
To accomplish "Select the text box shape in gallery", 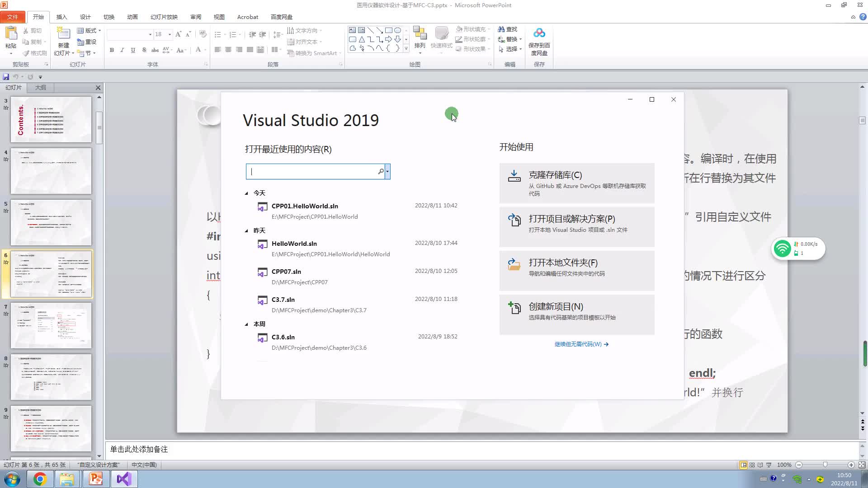I will pyautogui.click(x=352, y=30).
